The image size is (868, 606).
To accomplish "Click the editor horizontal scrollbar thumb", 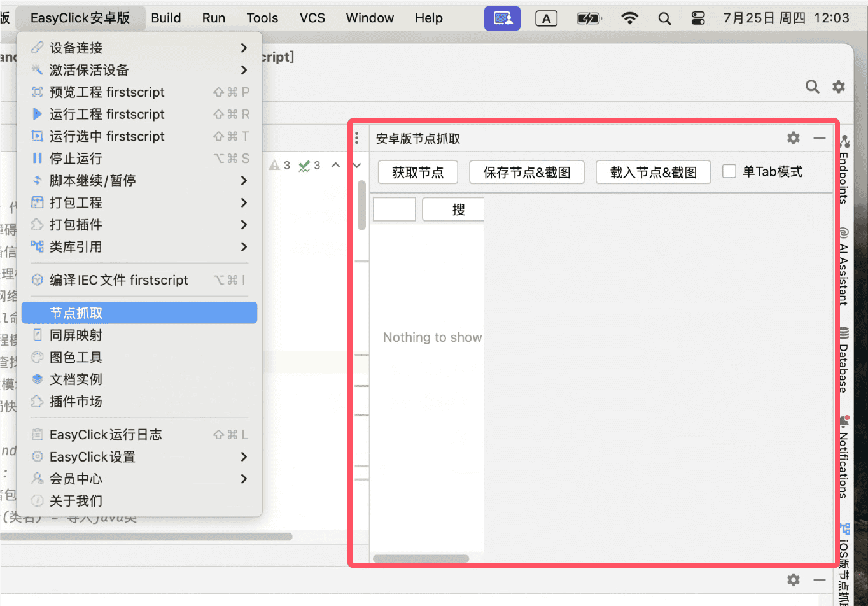I will 146,537.
